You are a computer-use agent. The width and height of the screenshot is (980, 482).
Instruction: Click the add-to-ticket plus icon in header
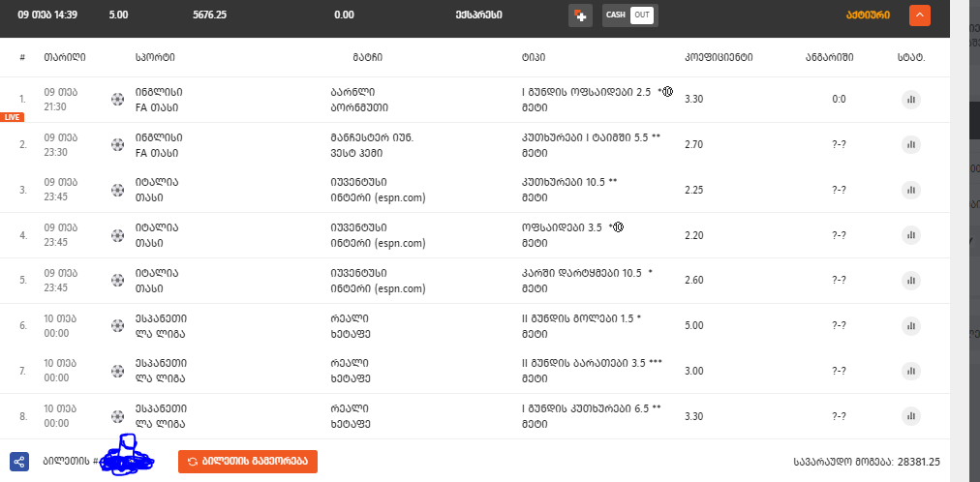coord(581,15)
